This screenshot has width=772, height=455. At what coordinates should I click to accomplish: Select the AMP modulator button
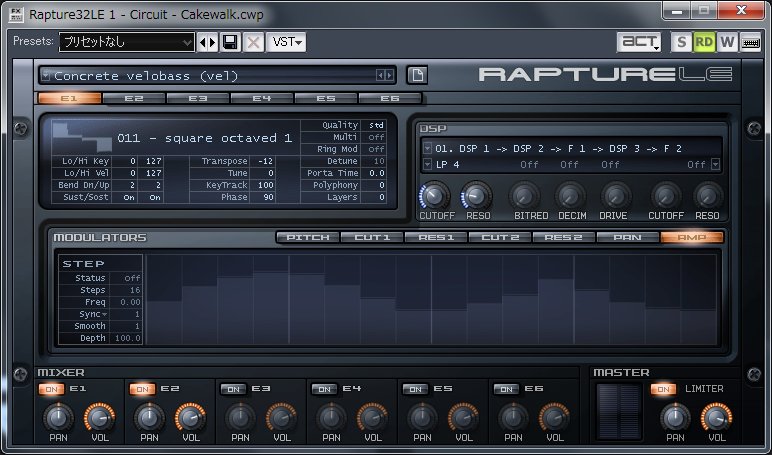click(x=692, y=237)
